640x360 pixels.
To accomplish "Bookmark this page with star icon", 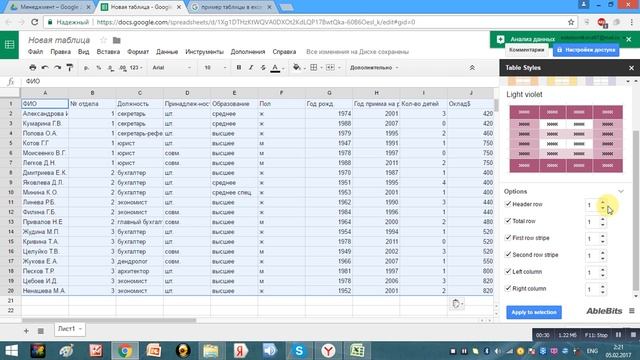I will 571,22.
